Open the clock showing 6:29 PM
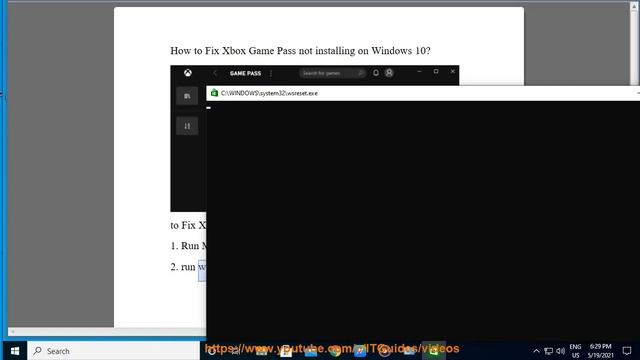 pos(600,351)
